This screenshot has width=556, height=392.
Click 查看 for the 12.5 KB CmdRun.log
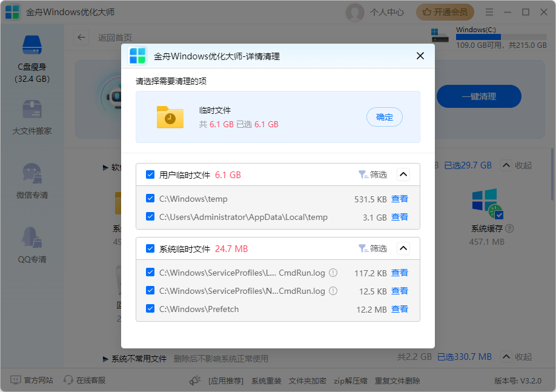400,291
